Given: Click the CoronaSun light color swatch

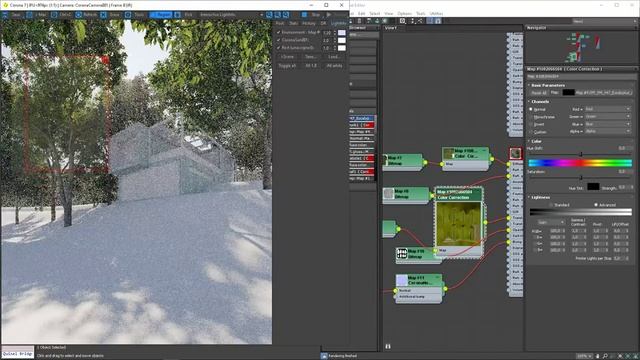Looking at the screenshot, I should coord(342,40).
